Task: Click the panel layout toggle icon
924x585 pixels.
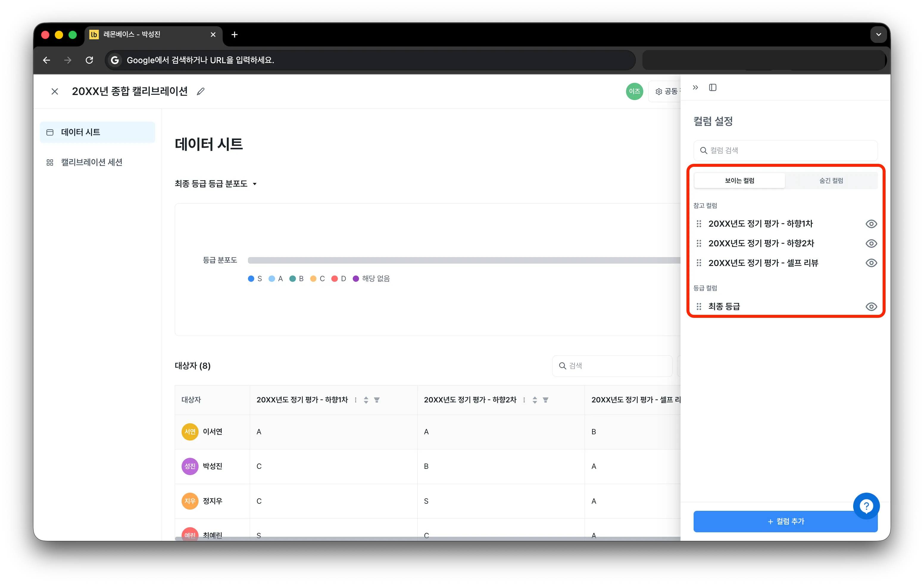Action: pyautogui.click(x=713, y=88)
